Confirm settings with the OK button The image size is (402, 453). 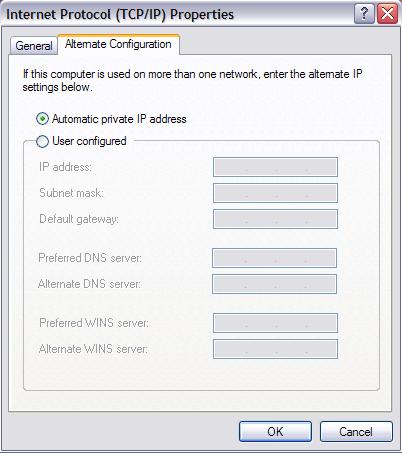tap(275, 432)
